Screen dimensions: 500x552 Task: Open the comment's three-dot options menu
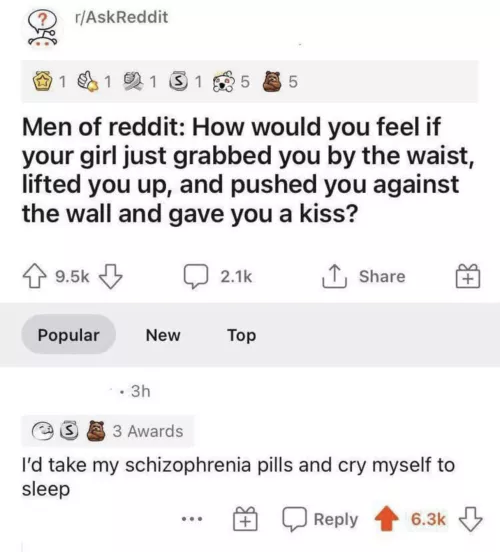192,519
